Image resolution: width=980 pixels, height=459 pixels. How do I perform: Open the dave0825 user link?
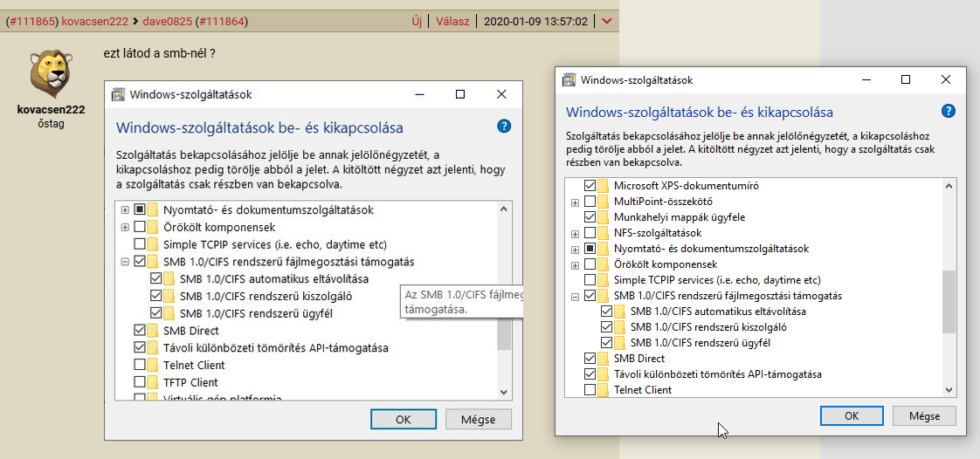click(x=168, y=21)
